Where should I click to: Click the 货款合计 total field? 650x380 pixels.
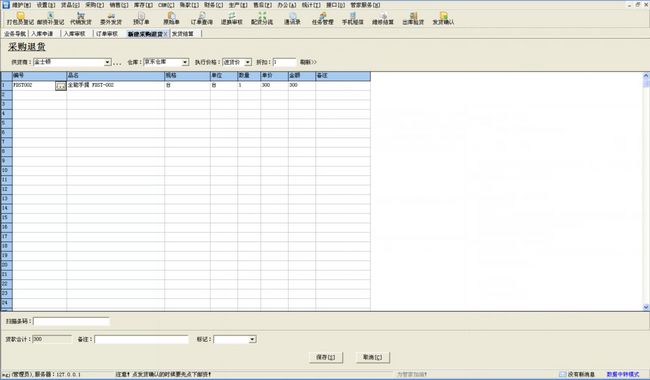click(52, 339)
